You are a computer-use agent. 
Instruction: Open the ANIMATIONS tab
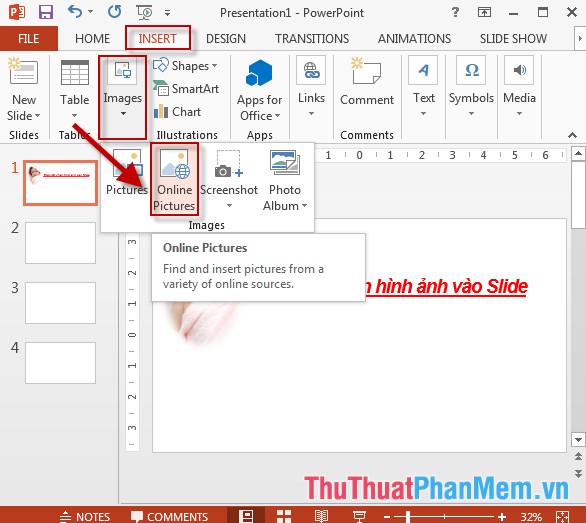pyautogui.click(x=414, y=39)
